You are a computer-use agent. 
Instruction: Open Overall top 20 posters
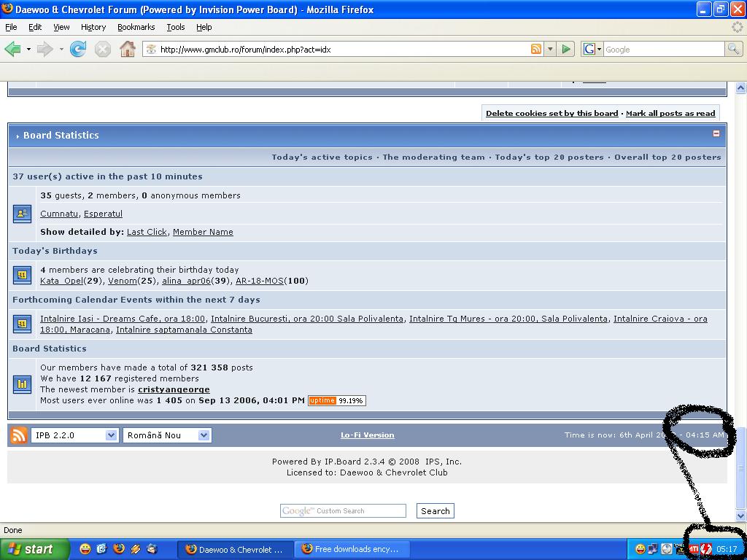(667, 157)
